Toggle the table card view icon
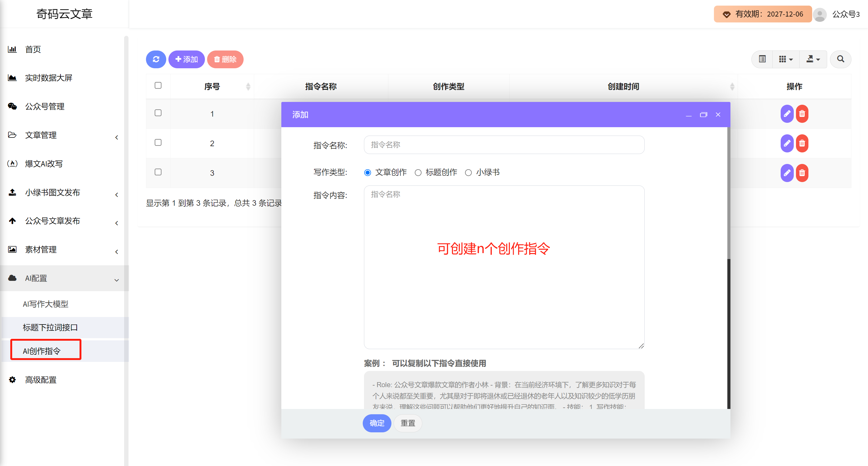 [762, 59]
